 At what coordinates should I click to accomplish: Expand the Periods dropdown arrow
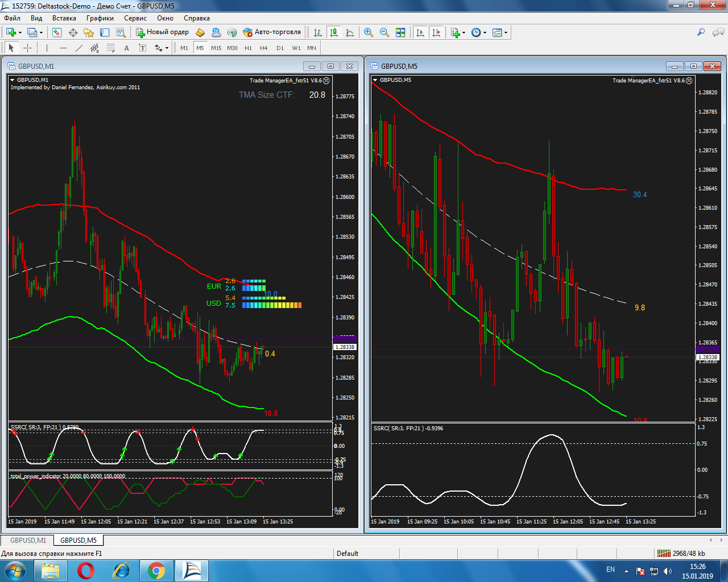(x=485, y=32)
